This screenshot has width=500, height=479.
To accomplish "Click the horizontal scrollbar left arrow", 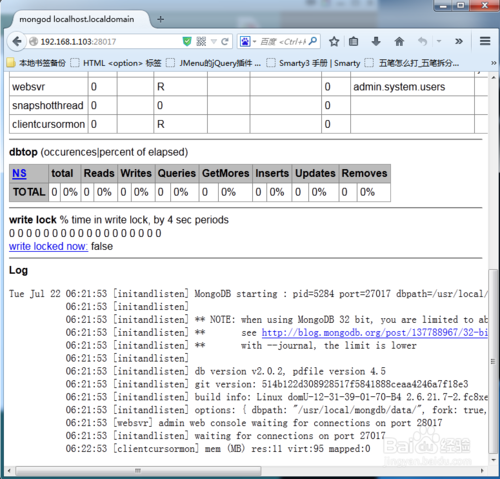I will 9,471.
